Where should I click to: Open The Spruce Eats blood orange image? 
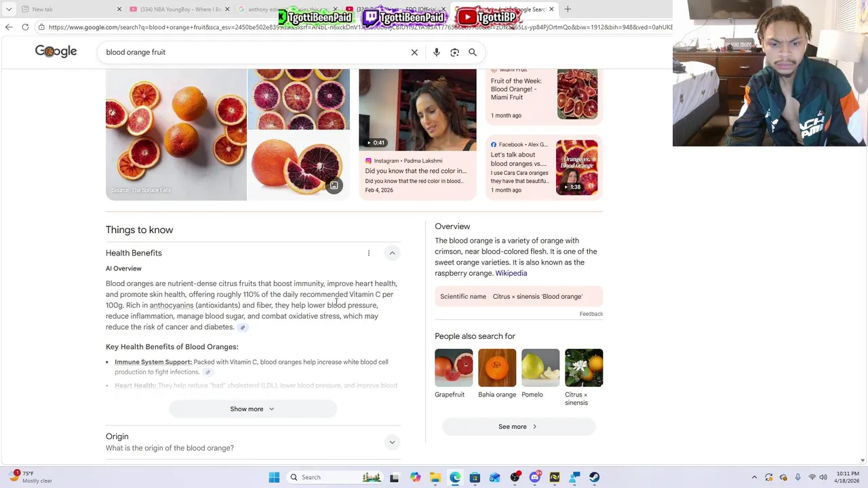(176, 134)
